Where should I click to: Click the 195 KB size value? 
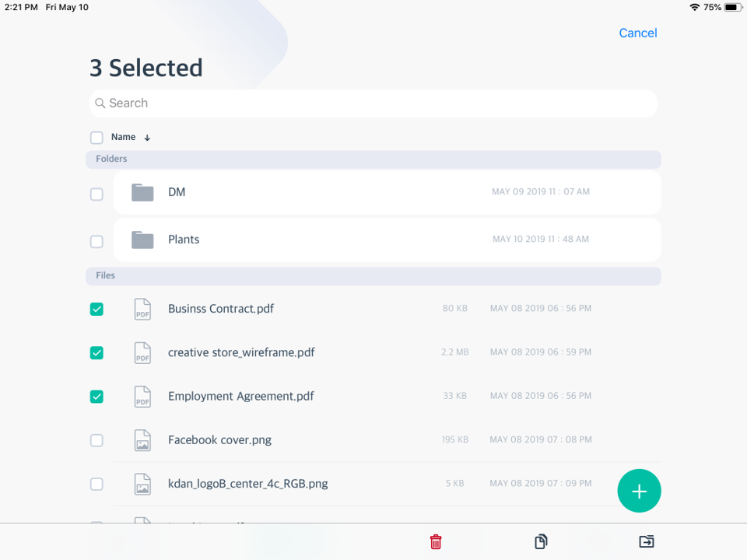(455, 439)
